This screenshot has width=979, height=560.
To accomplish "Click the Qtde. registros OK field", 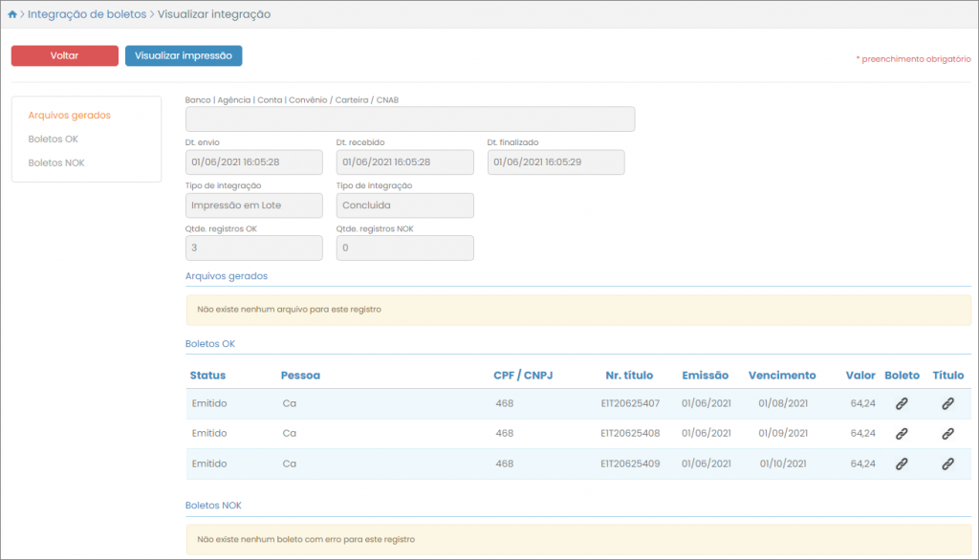I will point(253,248).
